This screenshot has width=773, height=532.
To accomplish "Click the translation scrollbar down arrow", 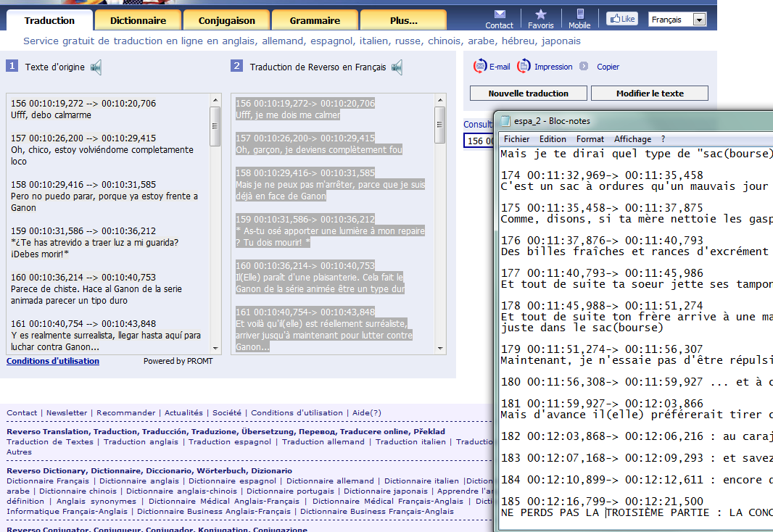I will click(440, 348).
